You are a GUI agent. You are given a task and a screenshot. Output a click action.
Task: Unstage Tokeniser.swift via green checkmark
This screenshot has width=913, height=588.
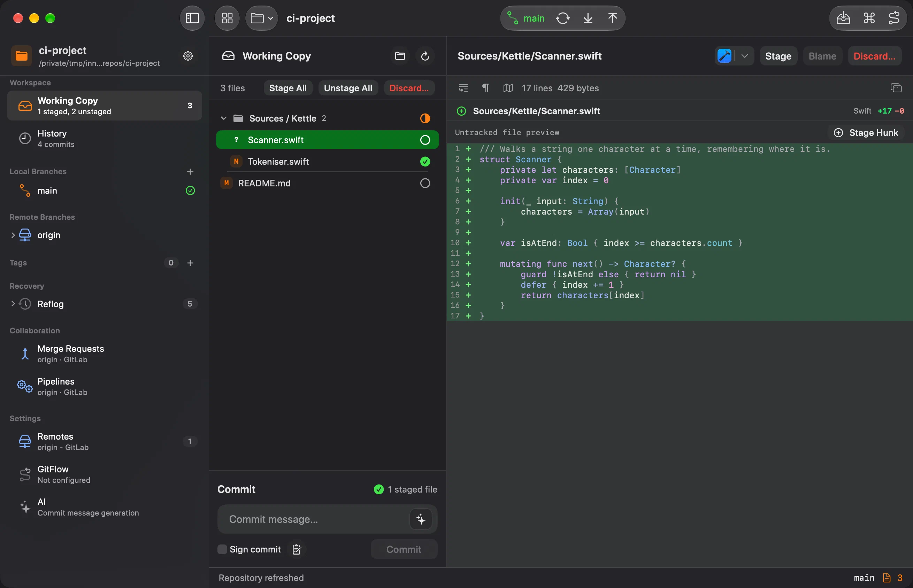point(425,162)
